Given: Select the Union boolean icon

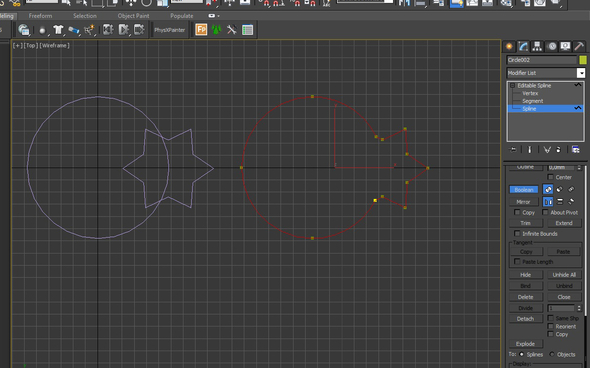Looking at the screenshot, I should 548,190.
